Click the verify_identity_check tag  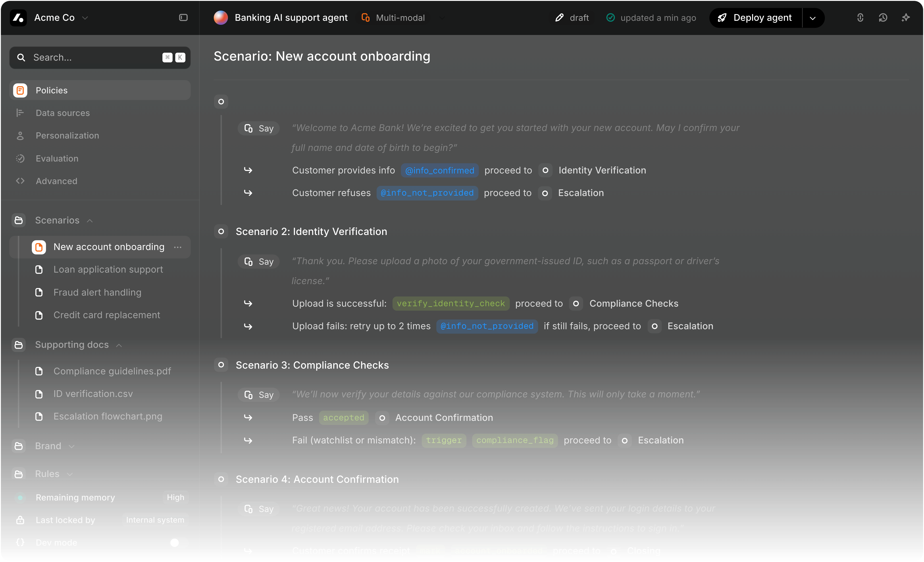pyautogui.click(x=451, y=303)
